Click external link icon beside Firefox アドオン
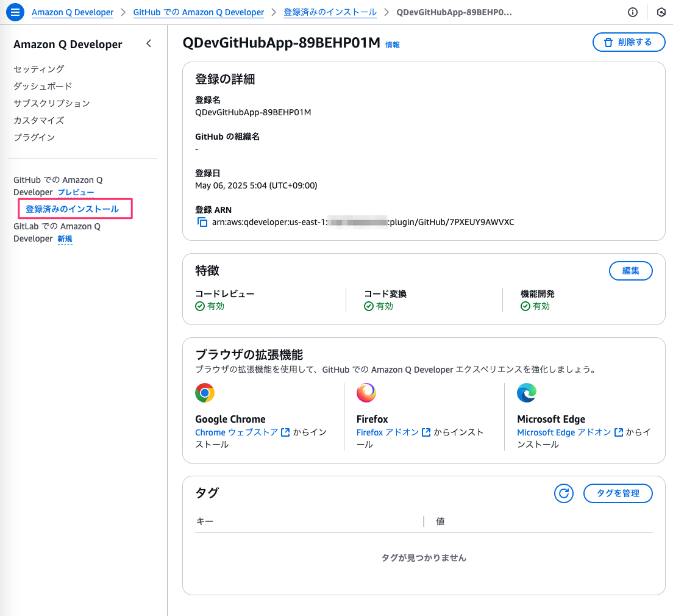The width and height of the screenshot is (673, 616). click(426, 432)
